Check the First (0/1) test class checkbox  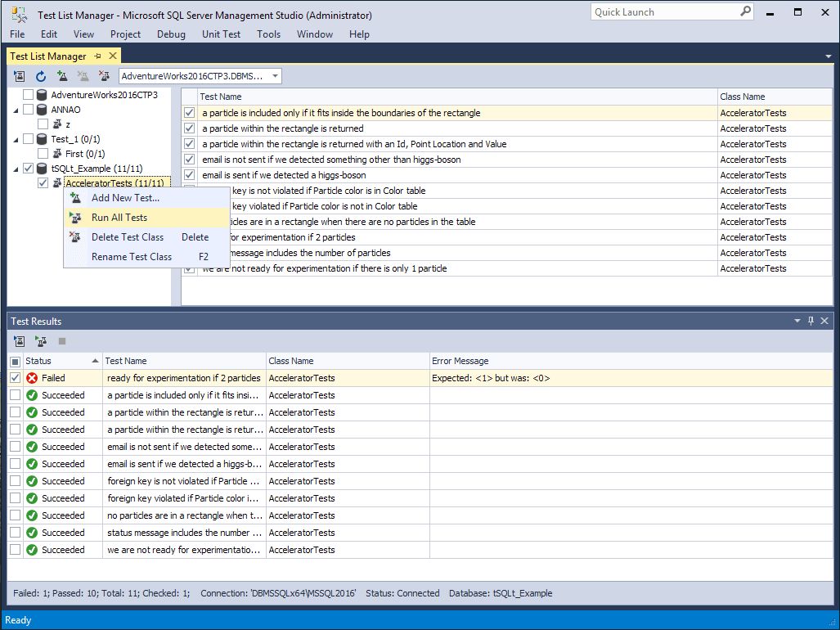pos(43,154)
